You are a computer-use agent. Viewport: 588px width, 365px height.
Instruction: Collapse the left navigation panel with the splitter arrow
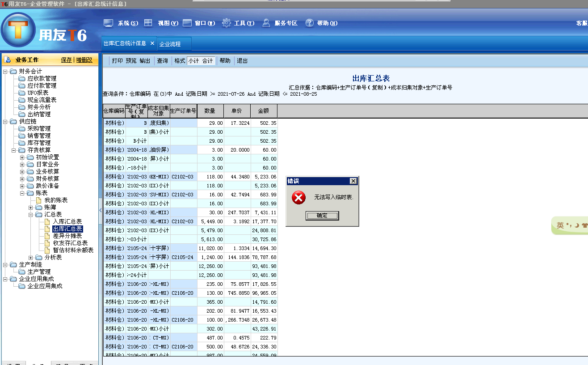point(100,210)
